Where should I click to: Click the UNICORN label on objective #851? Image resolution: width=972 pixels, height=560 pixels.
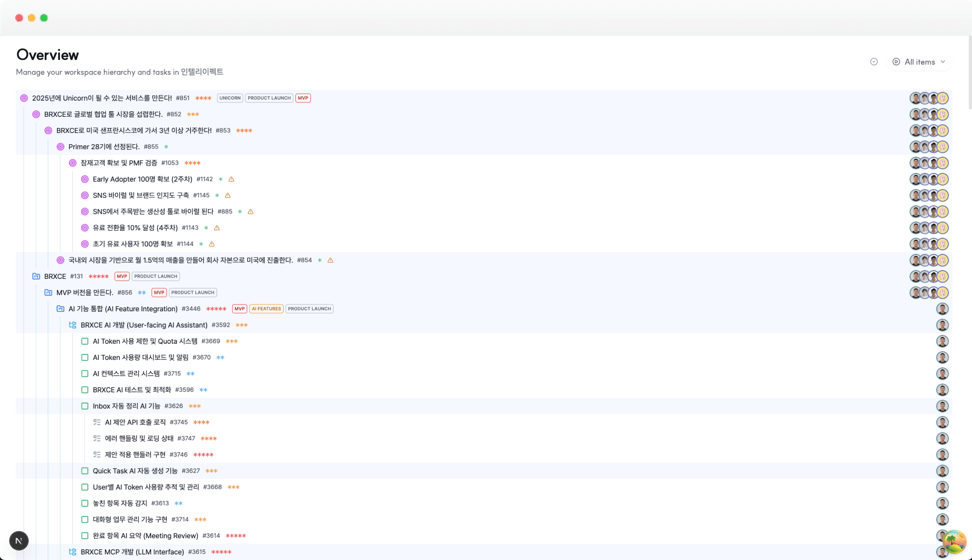pyautogui.click(x=229, y=98)
